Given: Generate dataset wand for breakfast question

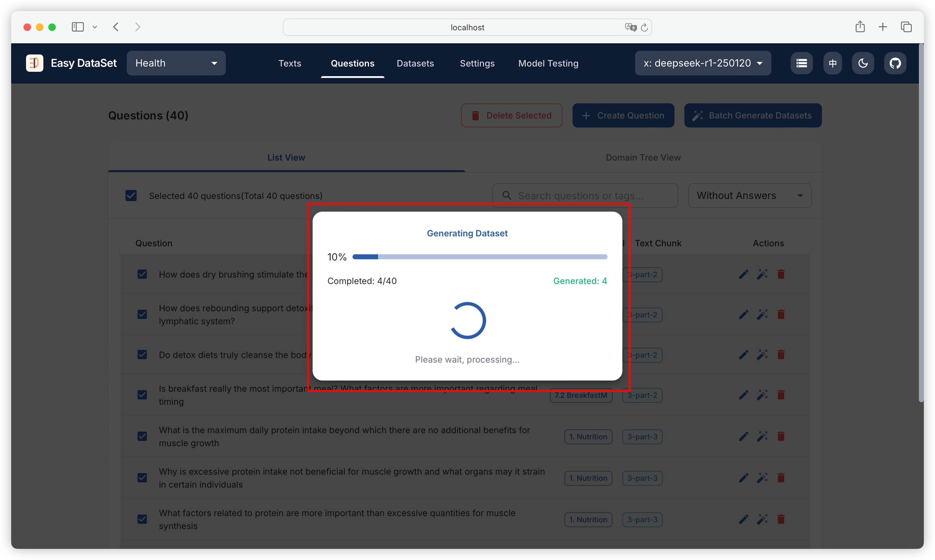Looking at the screenshot, I should (x=762, y=395).
